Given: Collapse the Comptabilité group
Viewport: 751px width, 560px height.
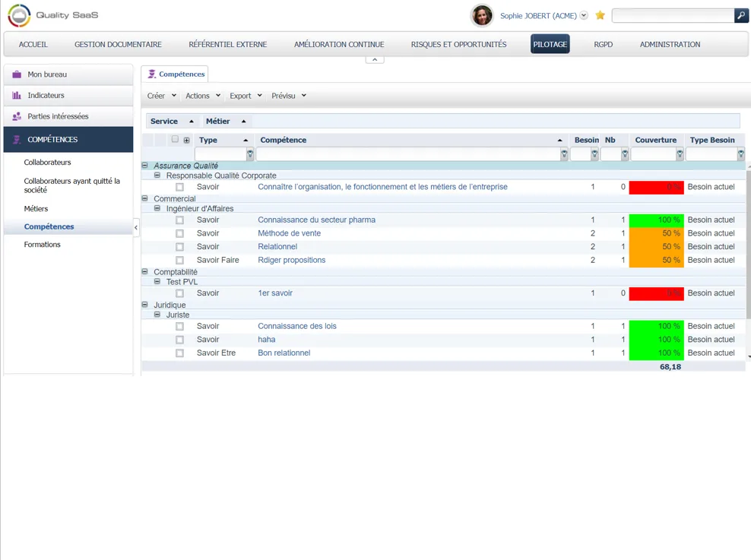Looking at the screenshot, I should [144, 271].
